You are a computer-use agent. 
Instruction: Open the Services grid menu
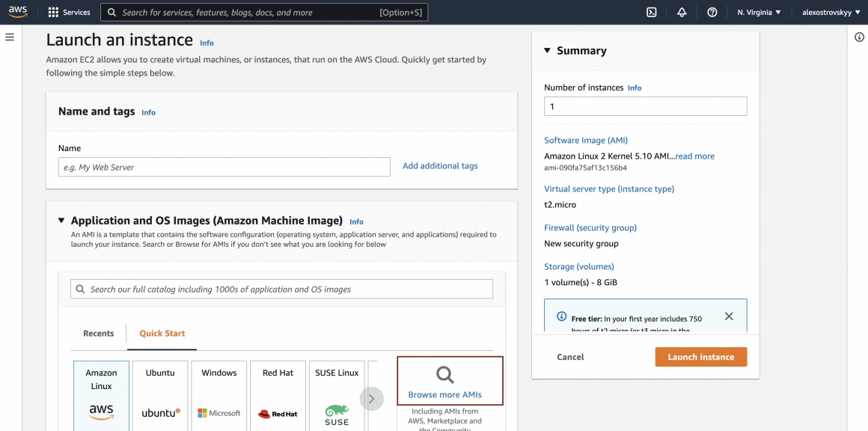point(69,12)
